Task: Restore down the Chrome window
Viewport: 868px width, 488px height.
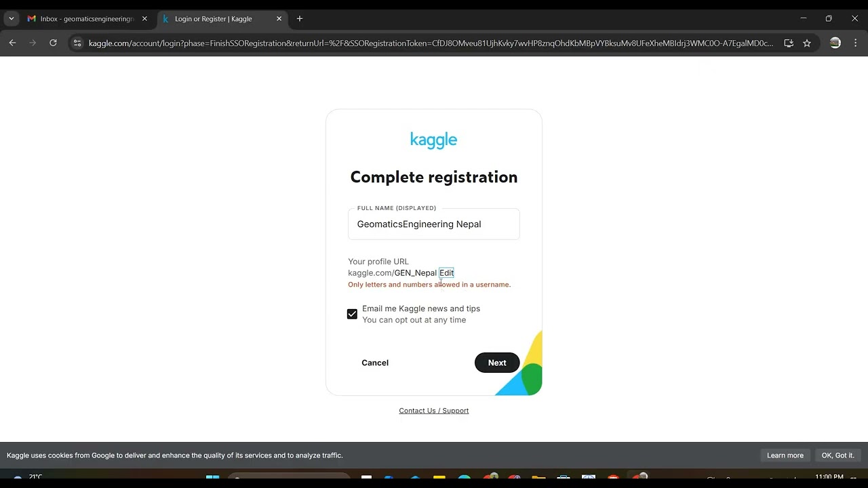Action: (829, 18)
